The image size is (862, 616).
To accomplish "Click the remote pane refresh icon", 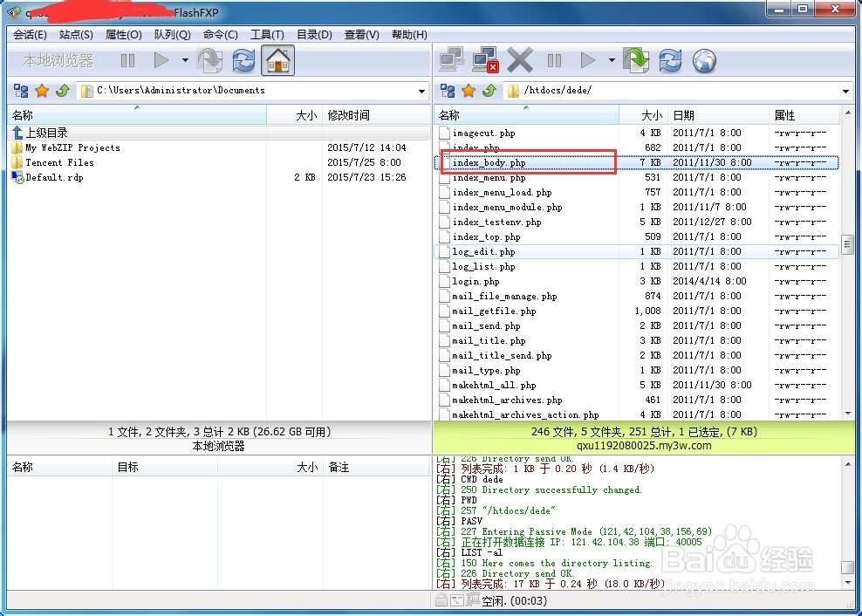I will (x=670, y=60).
